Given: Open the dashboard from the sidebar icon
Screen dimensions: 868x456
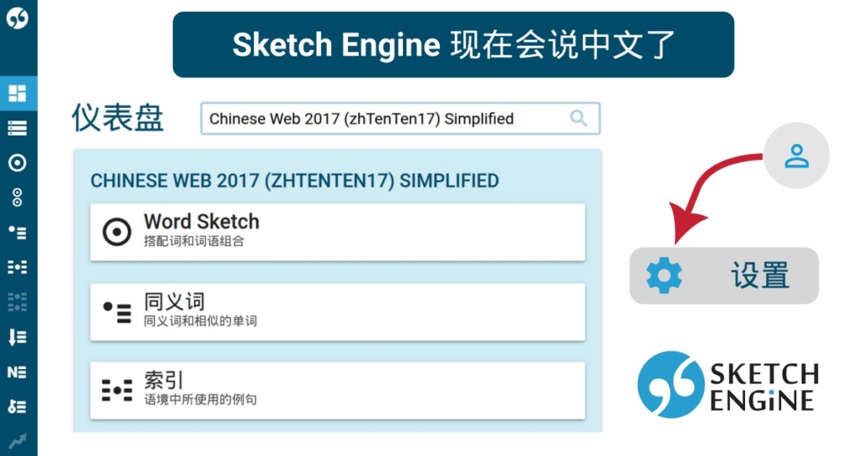Looking at the screenshot, I should 17,94.
